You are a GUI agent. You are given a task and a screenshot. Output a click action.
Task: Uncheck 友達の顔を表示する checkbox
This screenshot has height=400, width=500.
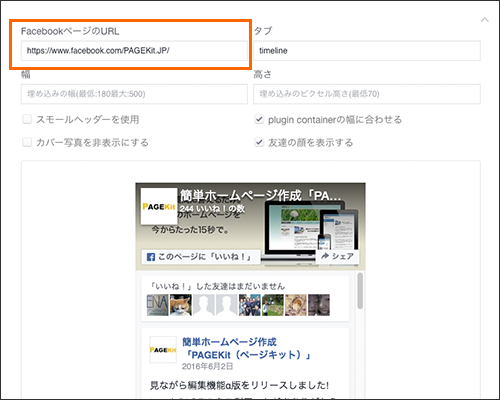259,142
